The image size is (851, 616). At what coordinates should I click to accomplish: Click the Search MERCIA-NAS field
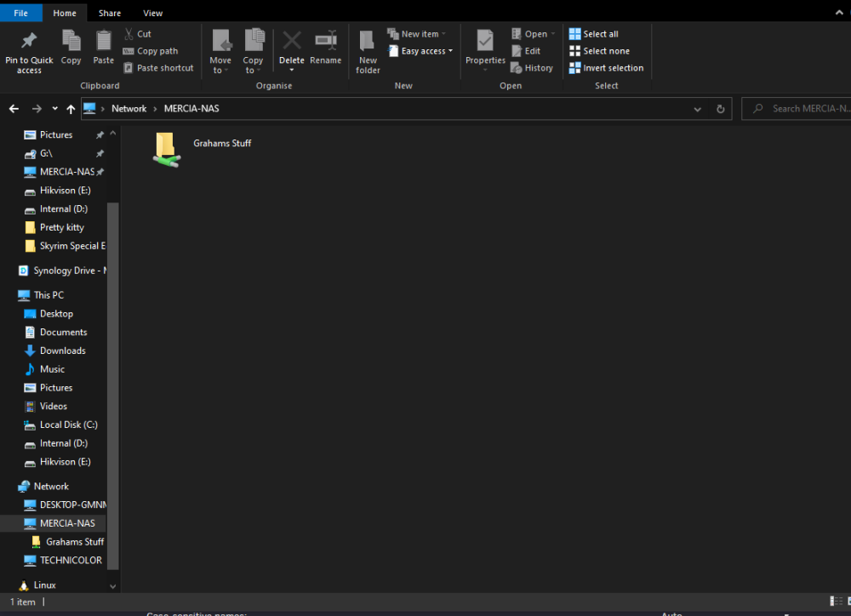[797, 109]
